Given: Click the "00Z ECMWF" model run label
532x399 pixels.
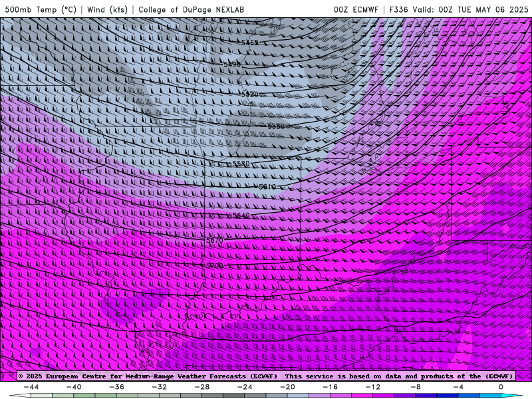Looking at the screenshot, I should [356, 9].
